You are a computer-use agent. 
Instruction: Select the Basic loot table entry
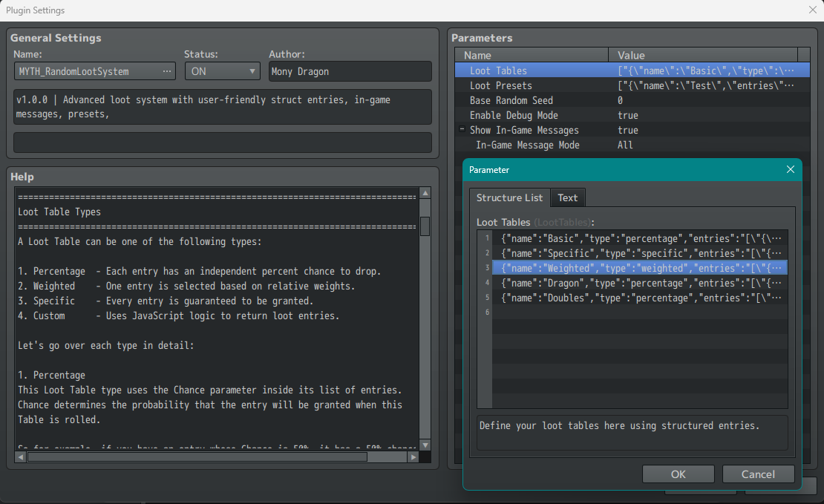[x=640, y=238]
